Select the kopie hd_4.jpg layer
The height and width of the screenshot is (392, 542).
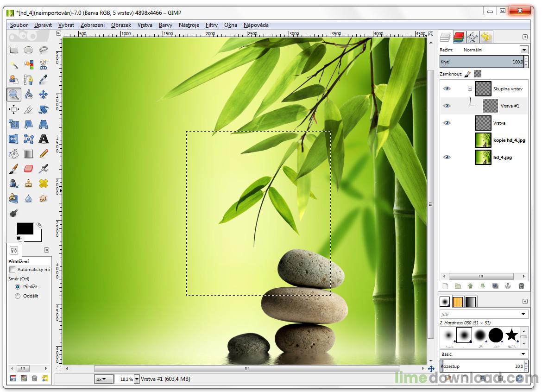(x=509, y=140)
